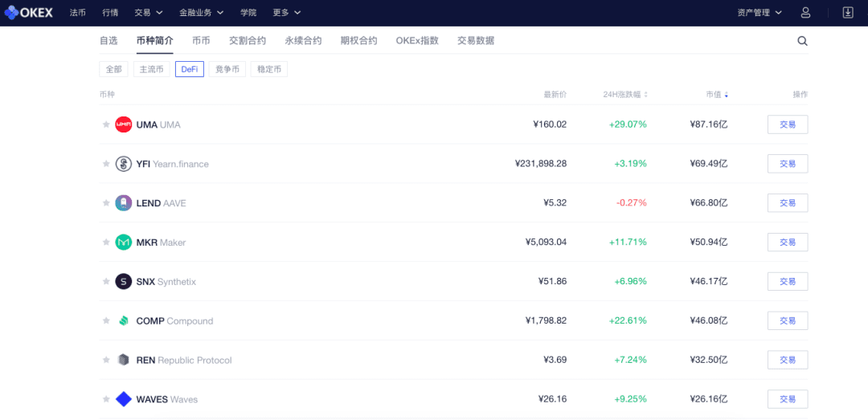The image size is (868, 420).
Task: Click 交易 button for LEND
Action: 788,203
